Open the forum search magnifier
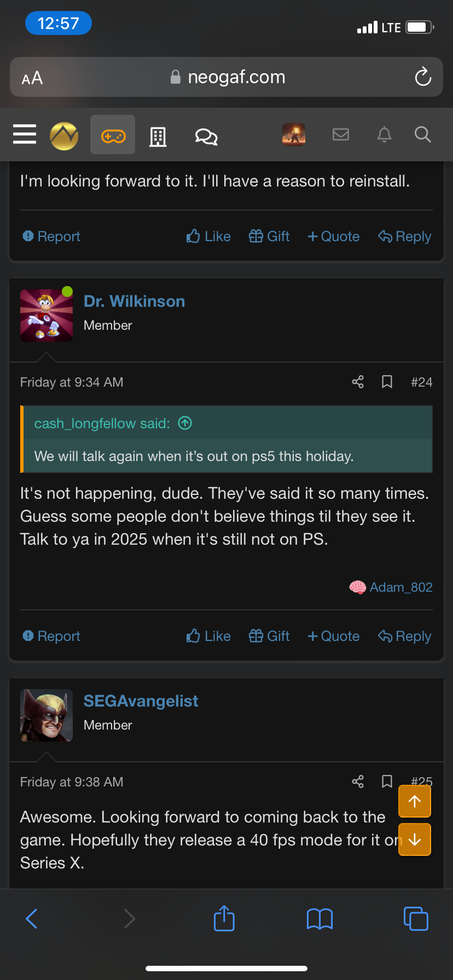 [x=423, y=135]
